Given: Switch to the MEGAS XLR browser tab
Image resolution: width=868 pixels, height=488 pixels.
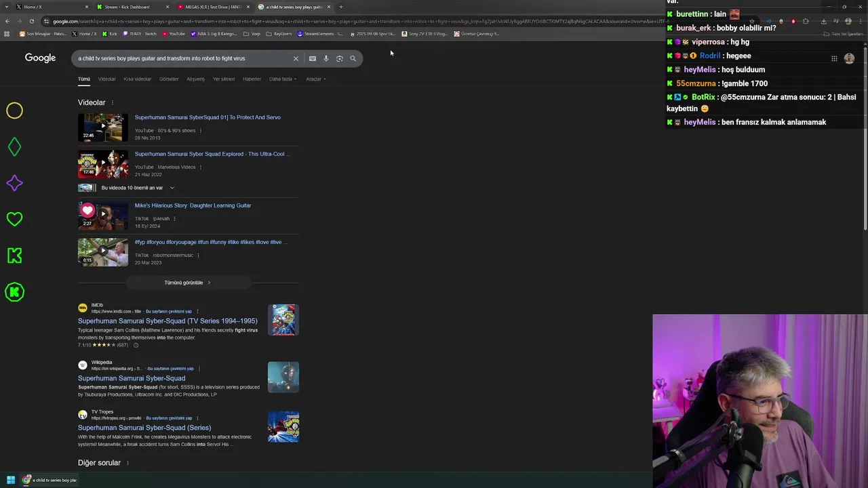Looking at the screenshot, I should tap(212, 7).
